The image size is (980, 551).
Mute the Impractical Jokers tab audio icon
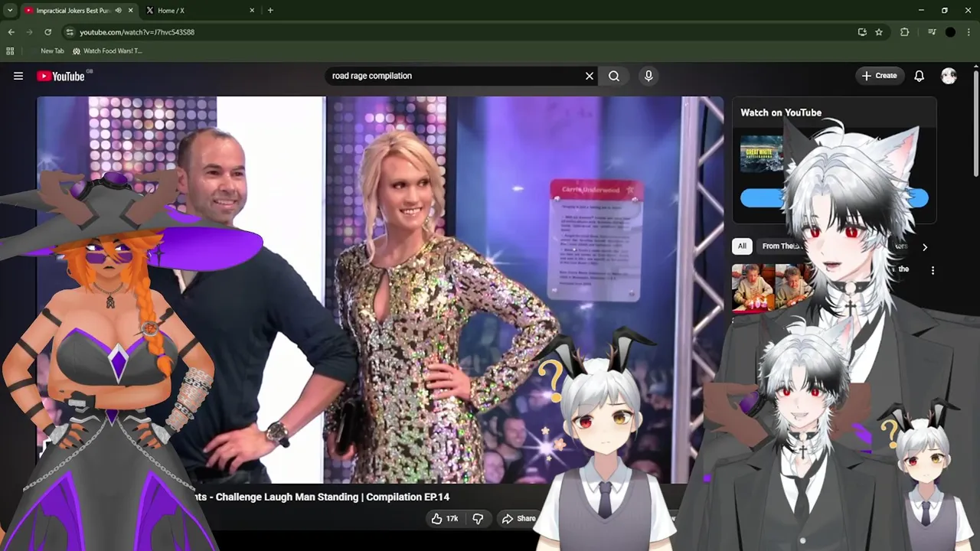click(118, 11)
